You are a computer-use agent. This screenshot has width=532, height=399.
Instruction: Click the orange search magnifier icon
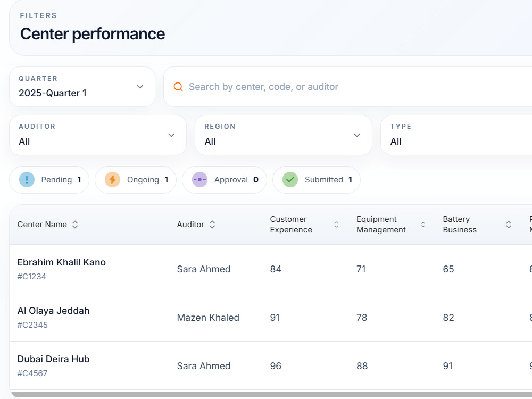pyautogui.click(x=178, y=87)
